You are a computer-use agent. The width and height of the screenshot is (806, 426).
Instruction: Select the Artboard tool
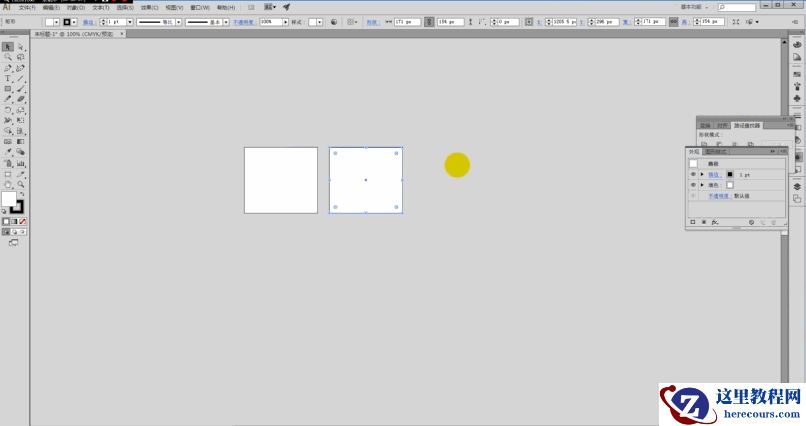[x=8, y=174]
